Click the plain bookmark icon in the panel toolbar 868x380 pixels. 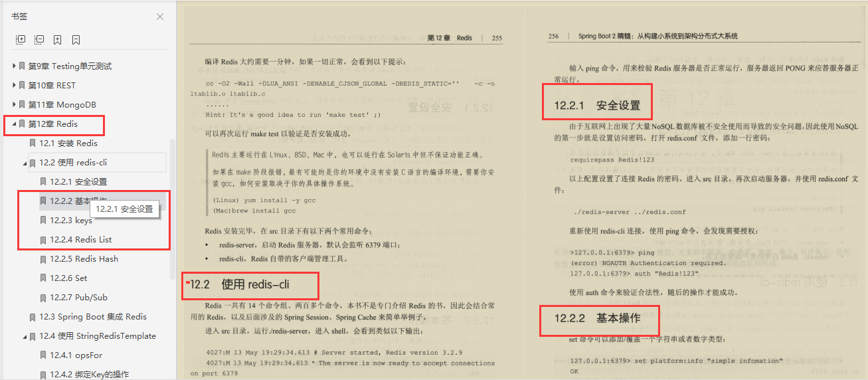coord(76,40)
